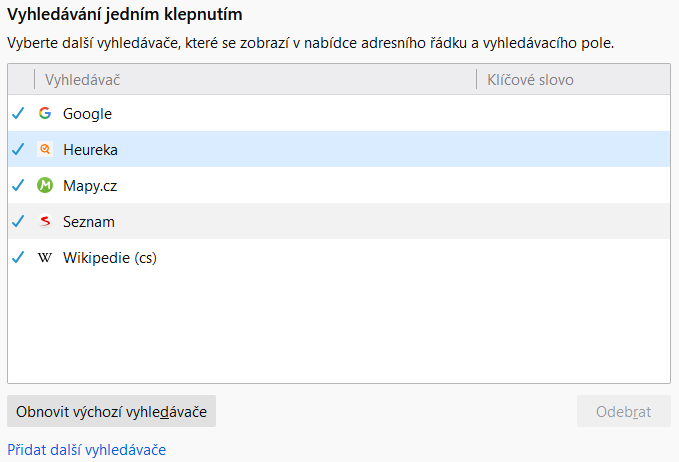This screenshot has height=462, width=679.
Task: Select the Seznam row name
Action: click(x=89, y=222)
